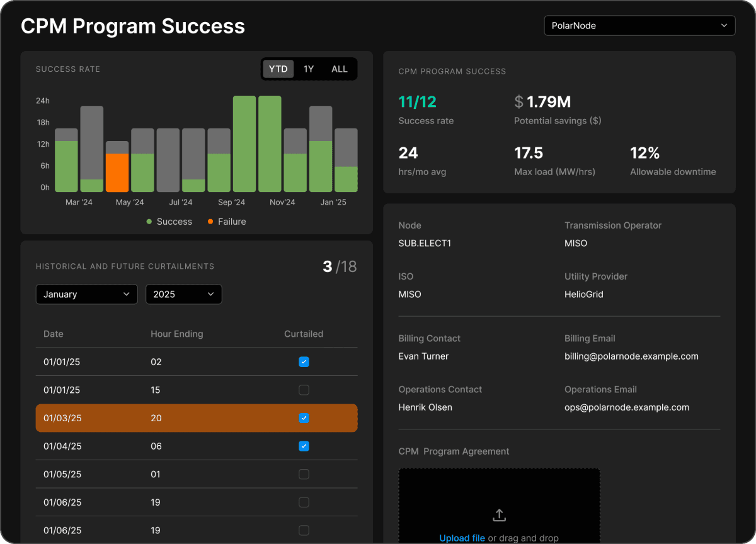Open the month selector showing January
Screen dimensions: 756x544
[86, 294]
